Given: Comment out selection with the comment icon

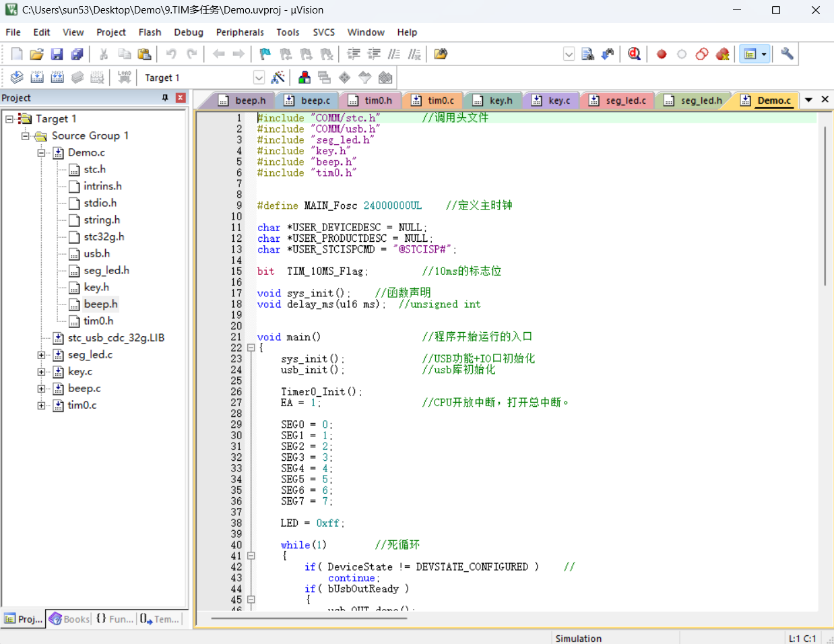Looking at the screenshot, I should click(394, 54).
